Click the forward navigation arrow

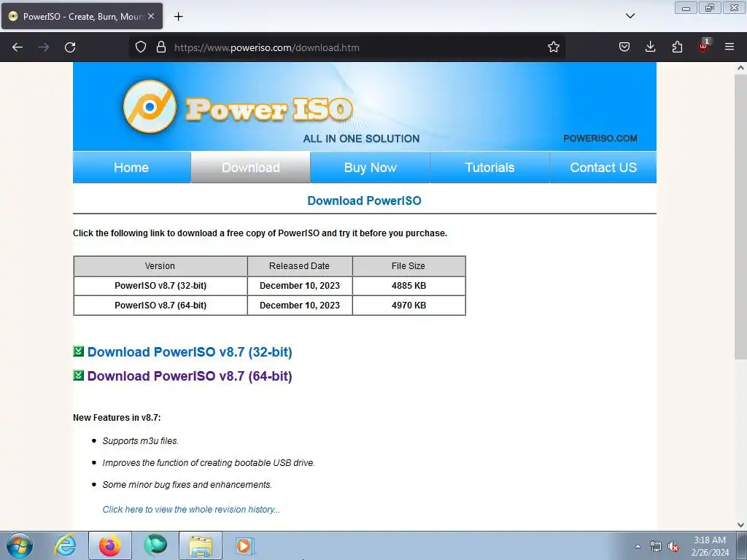[x=44, y=47]
